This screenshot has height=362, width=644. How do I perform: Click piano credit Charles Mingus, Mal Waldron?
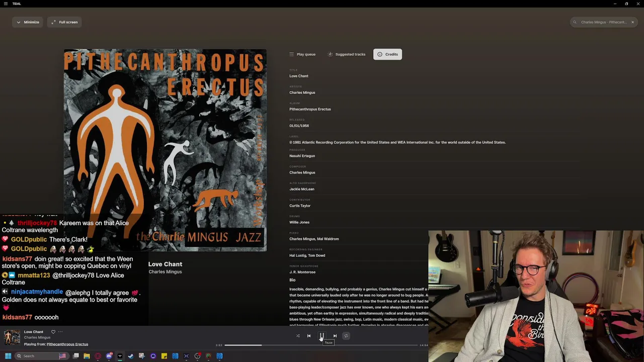click(x=314, y=239)
